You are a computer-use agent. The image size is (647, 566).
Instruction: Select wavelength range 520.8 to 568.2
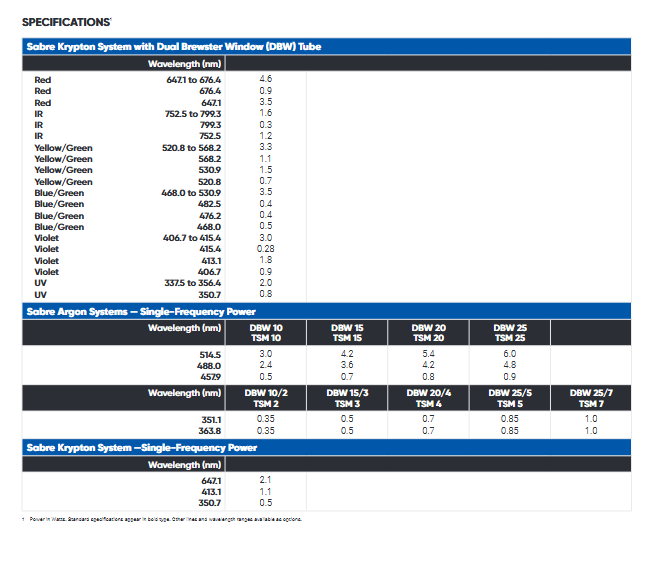[x=191, y=148]
